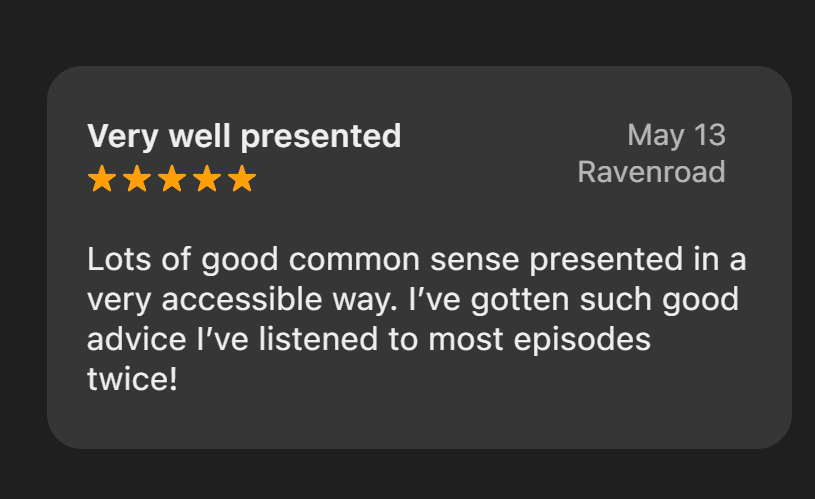
Task: Select the fifth star in the rating
Action: [x=242, y=178]
